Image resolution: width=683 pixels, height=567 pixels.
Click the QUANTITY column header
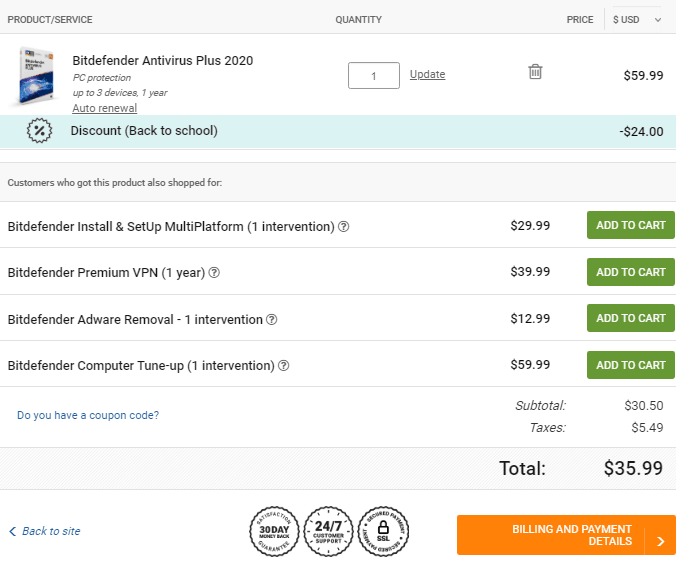point(358,20)
